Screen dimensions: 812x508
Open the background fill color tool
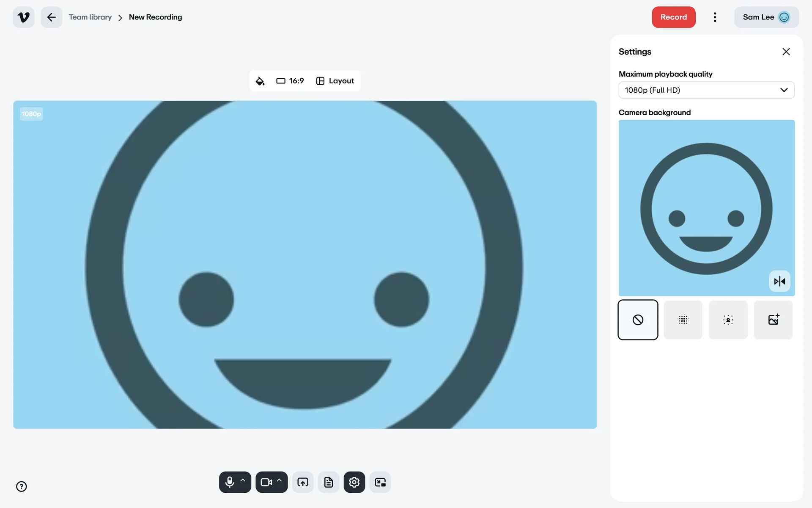(260, 81)
